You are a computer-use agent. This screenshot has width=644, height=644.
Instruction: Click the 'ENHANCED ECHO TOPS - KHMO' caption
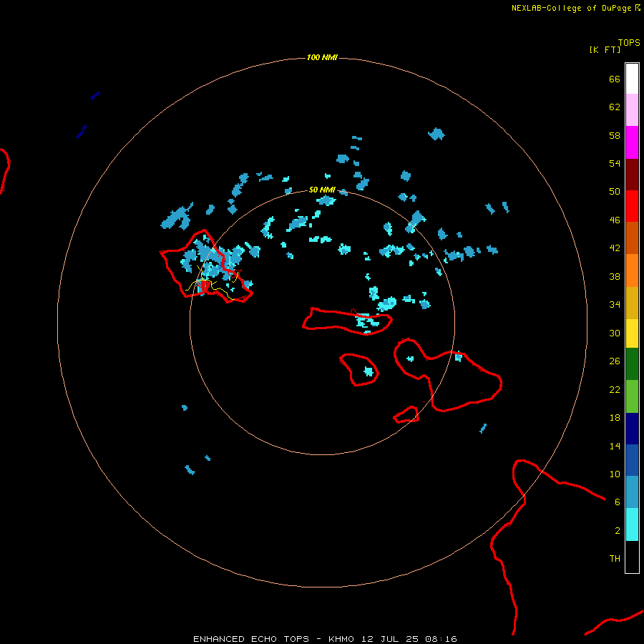(273, 639)
